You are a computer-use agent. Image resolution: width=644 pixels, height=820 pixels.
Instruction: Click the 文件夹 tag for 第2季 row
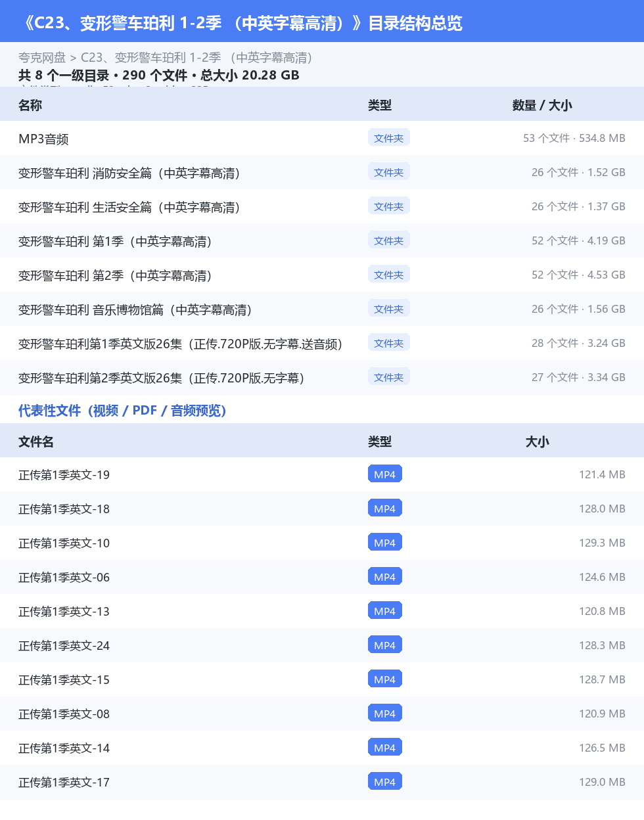point(389,275)
